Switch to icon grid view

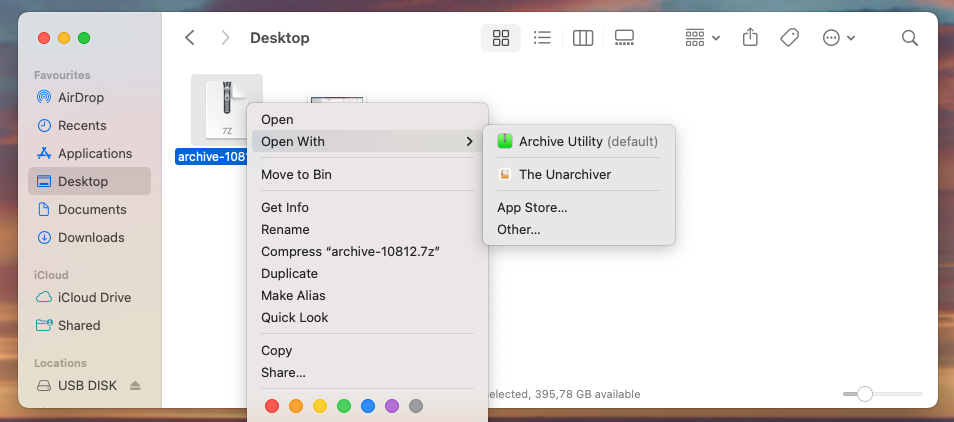coord(501,38)
